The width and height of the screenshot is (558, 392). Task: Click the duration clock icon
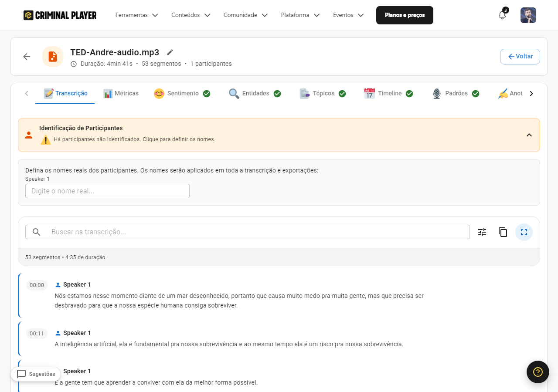click(x=74, y=64)
